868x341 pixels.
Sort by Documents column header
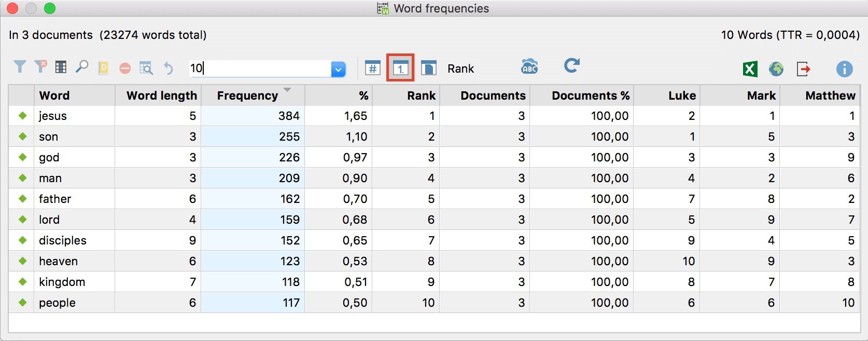click(x=484, y=96)
